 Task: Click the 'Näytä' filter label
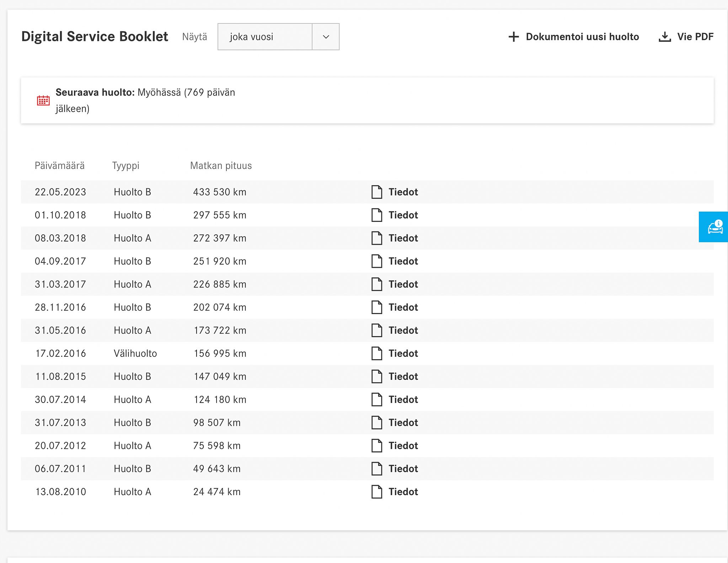coord(194,37)
